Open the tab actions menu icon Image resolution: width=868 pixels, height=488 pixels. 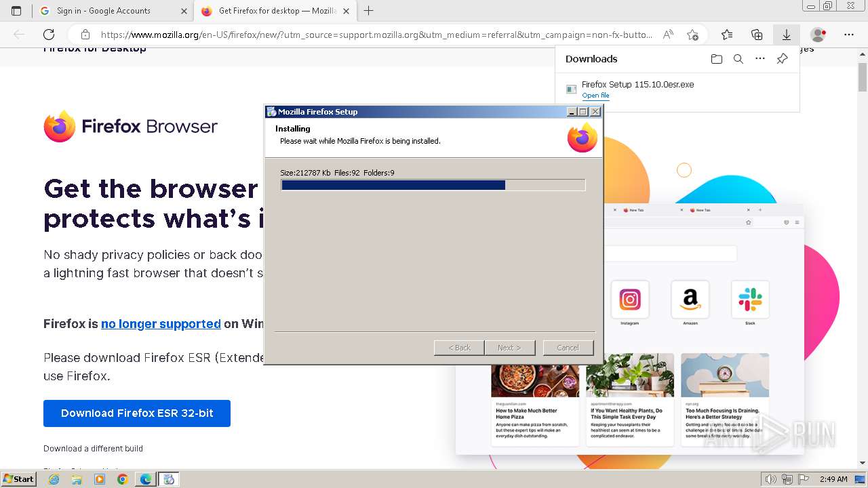(16, 11)
